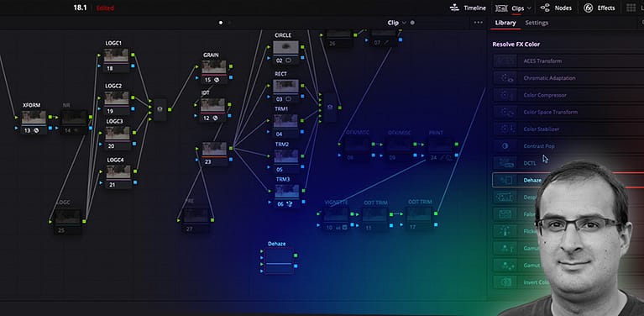The height and width of the screenshot is (316, 644).
Task: Switch to the second node graph page dot
Action: tap(229, 23)
